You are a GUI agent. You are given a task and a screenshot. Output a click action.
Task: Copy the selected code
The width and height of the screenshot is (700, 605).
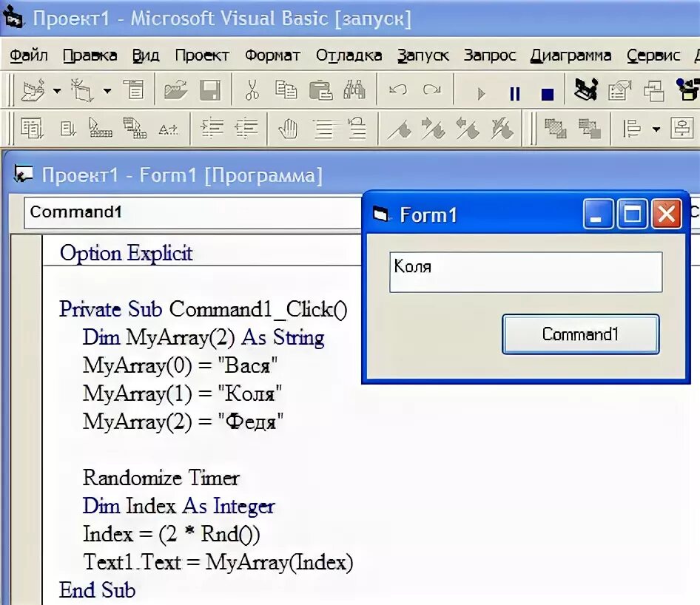[x=286, y=89]
